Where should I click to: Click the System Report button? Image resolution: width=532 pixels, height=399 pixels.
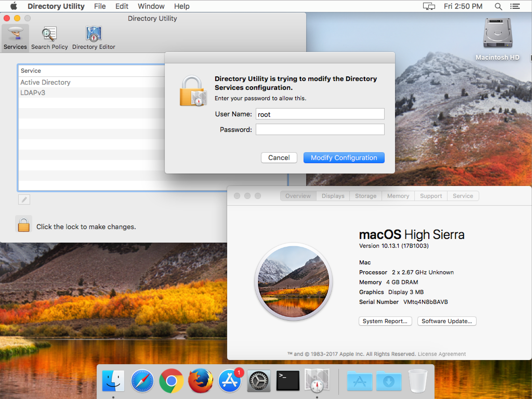click(x=385, y=321)
